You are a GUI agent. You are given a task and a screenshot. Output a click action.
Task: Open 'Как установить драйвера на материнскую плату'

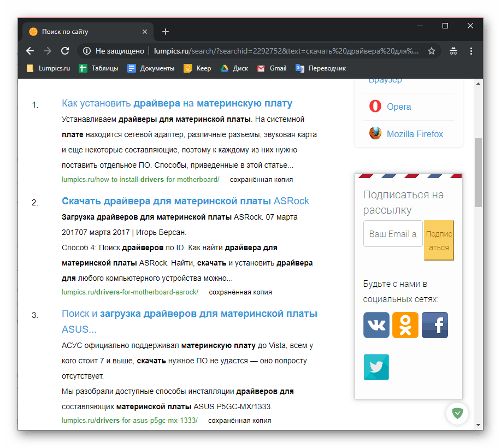(176, 103)
